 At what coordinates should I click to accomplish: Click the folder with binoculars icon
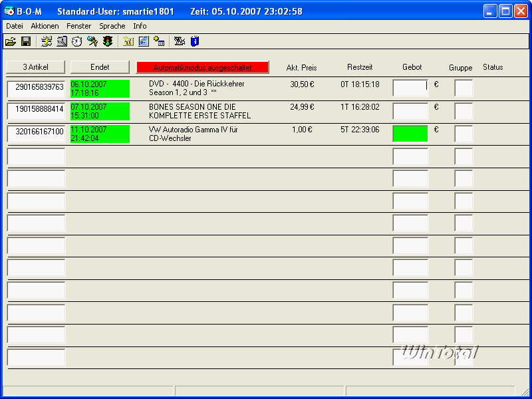click(128, 41)
